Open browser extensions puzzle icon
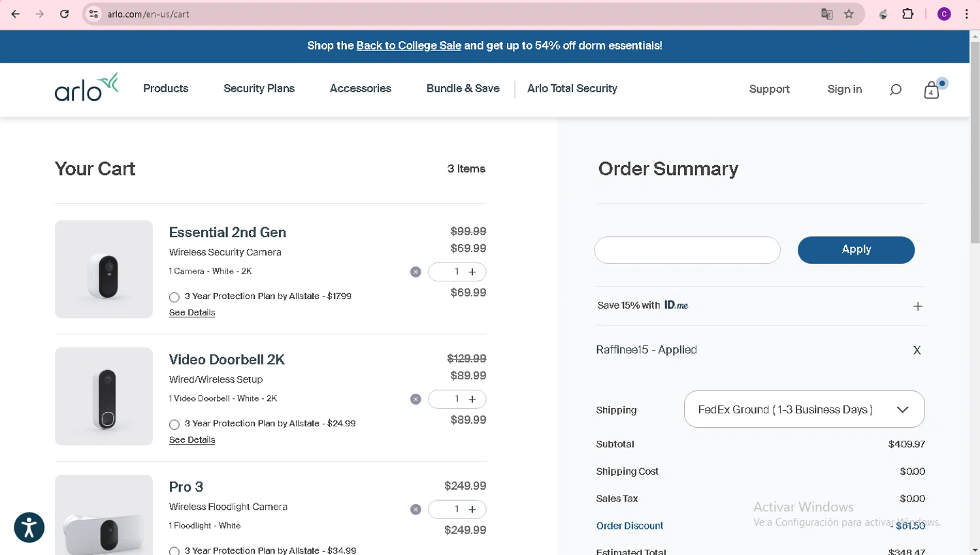Viewport: 980px width, 555px height. [x=907, y=14]
